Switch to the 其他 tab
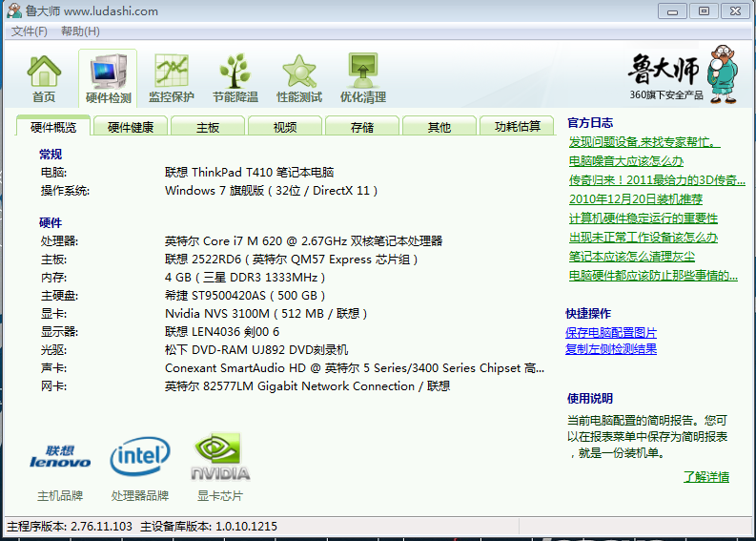 [439, 127]
